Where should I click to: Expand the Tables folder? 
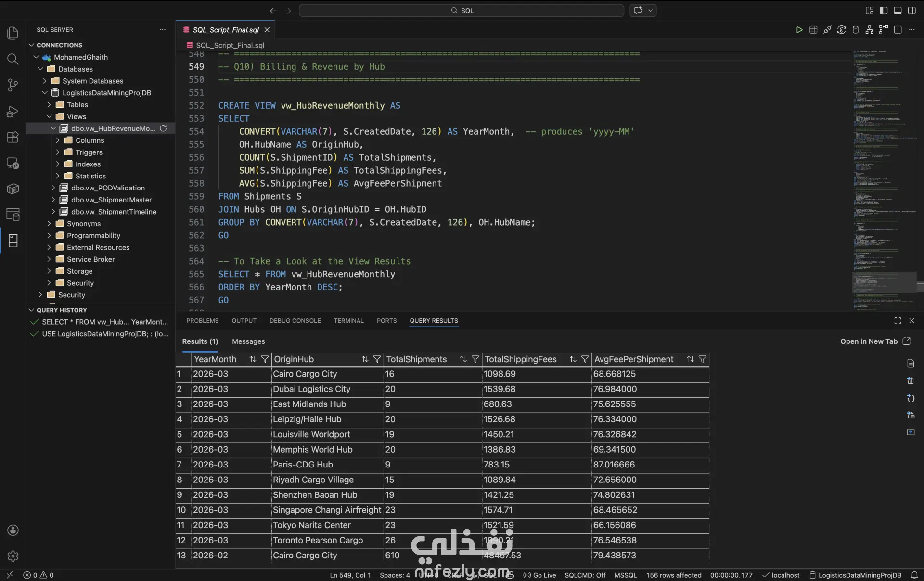tap(49, 104)
